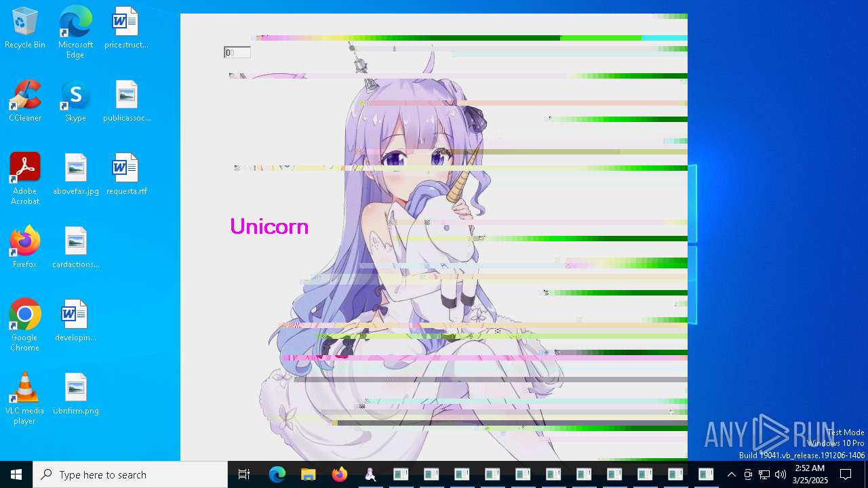The image size is (868, 488).
Task: Open Firefox from the taskbar
Action: [340, 474]
